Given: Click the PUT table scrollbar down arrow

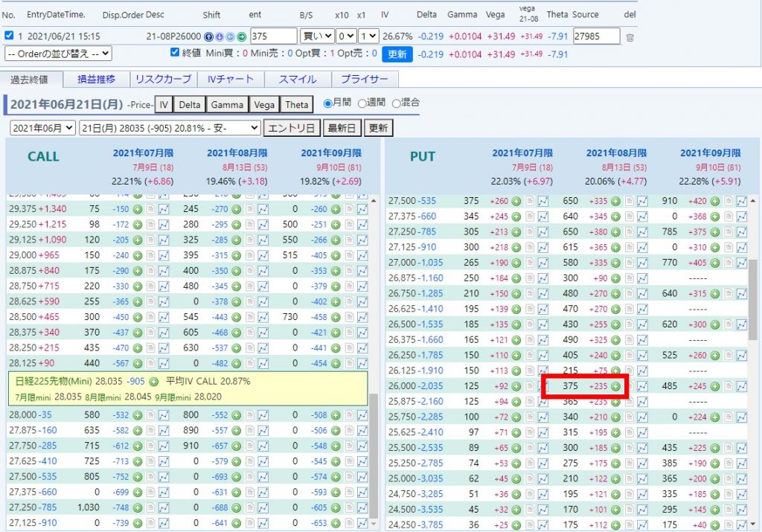Looking at the screenshot, I should click(753, 524).
